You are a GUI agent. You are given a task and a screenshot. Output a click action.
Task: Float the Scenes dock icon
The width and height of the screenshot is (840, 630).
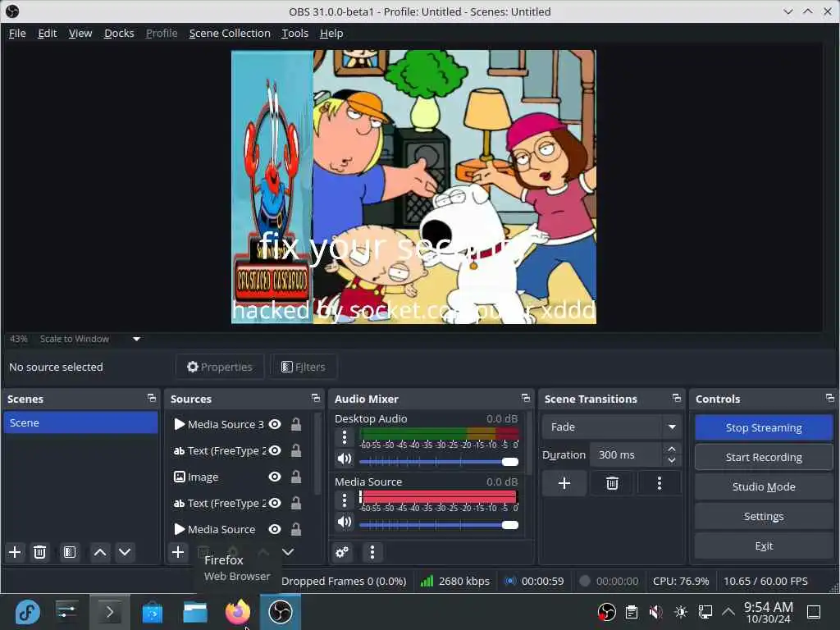click(152, 398)
